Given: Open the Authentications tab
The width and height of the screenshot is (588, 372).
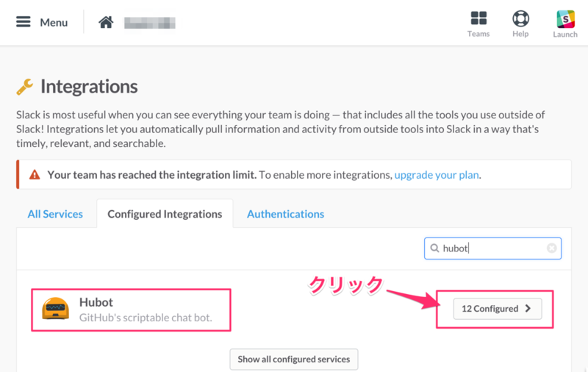Looking at the screenshot, I should 285,214.
